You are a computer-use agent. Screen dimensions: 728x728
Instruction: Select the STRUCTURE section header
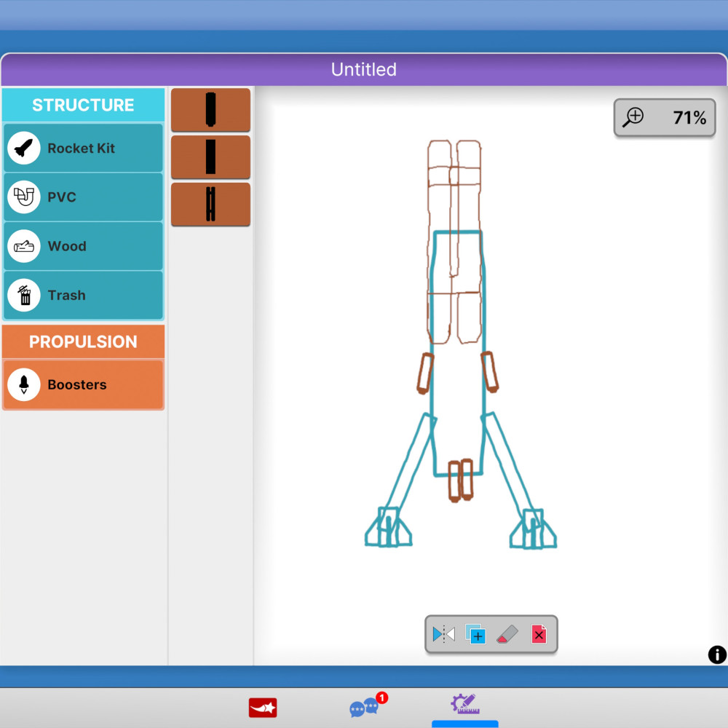83,105
